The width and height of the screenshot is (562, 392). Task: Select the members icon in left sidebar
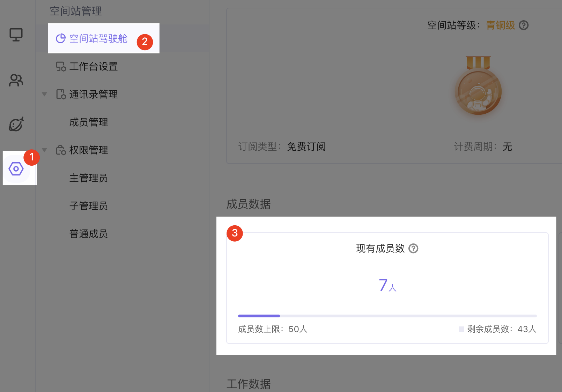click(16, 81)
